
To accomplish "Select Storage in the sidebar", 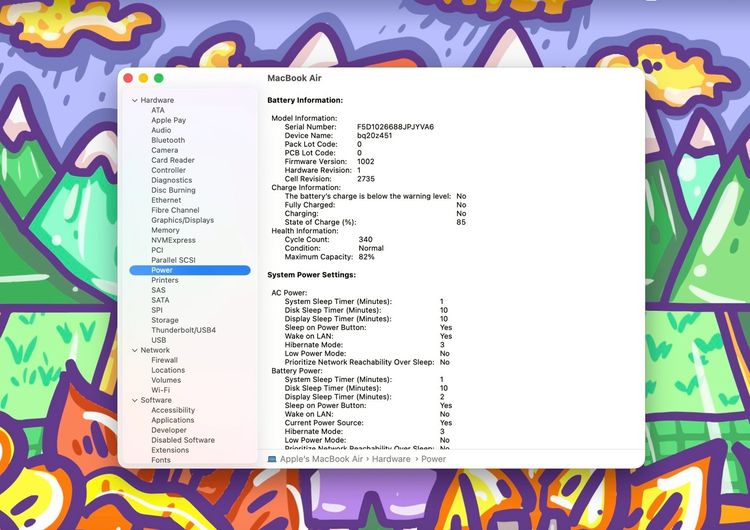I will pyautogui.click(x=165, y=320).
